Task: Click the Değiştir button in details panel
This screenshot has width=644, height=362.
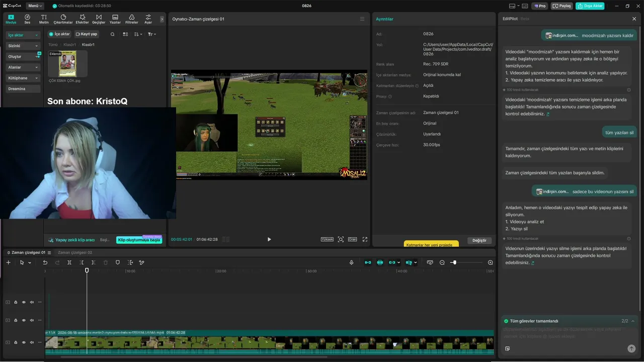Action: click(x=479, y=240)
